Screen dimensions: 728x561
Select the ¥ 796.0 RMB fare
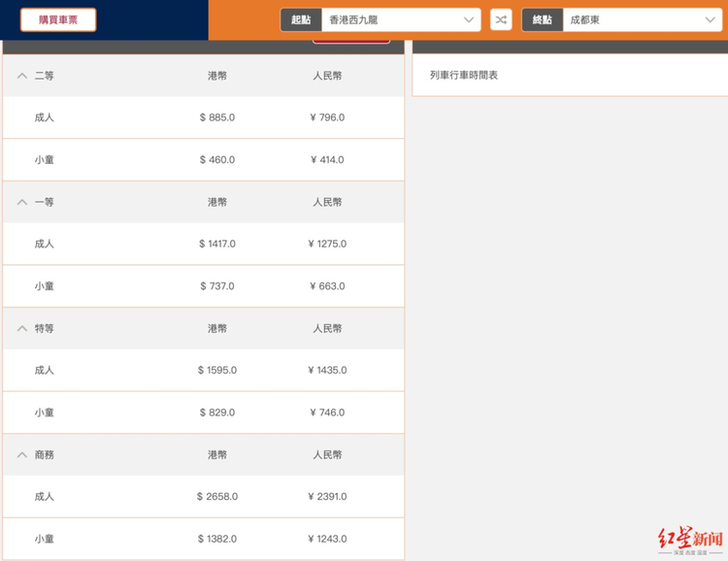pos(327,117)
